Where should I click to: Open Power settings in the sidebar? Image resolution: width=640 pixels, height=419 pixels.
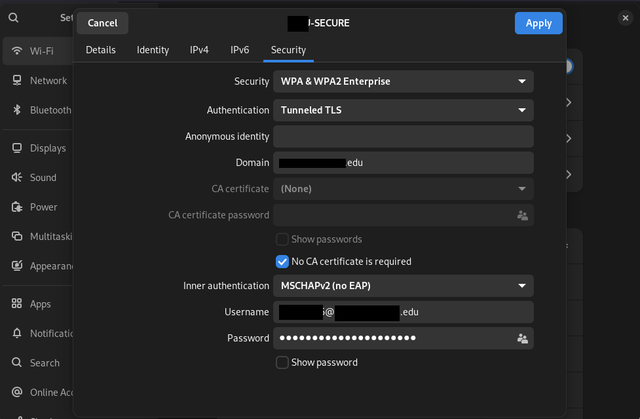tap(38, 207)
